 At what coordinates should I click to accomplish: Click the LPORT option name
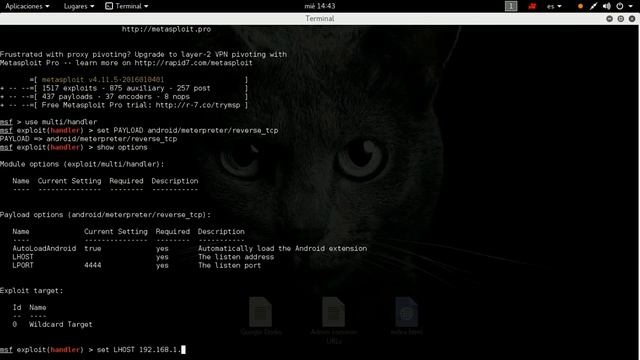pos(23,265)
